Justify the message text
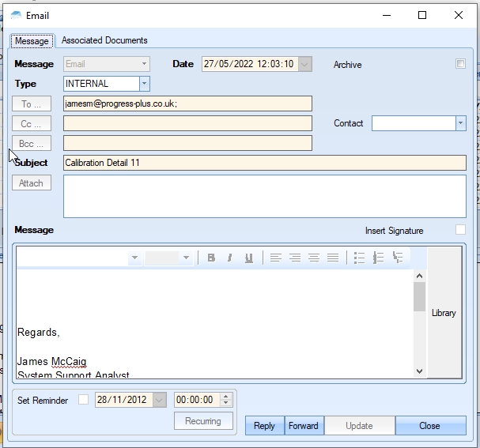Viewport: 480px width, 448px height. [333, 258]
